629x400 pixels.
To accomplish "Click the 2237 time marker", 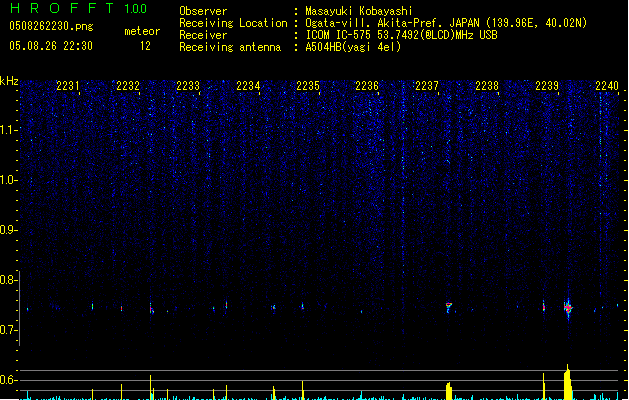I will [x=427, y=86].
